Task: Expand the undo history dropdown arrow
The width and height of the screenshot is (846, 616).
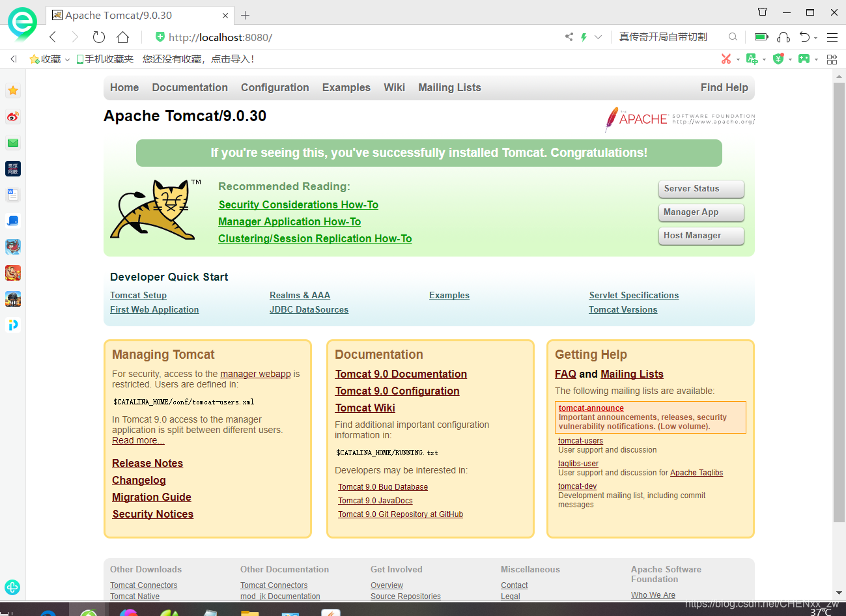Action: point(816,38)
